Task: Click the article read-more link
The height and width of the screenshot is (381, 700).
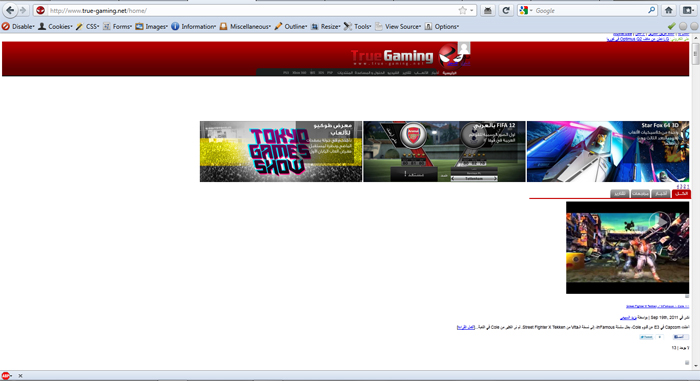Action: click(x=466, y=327)
